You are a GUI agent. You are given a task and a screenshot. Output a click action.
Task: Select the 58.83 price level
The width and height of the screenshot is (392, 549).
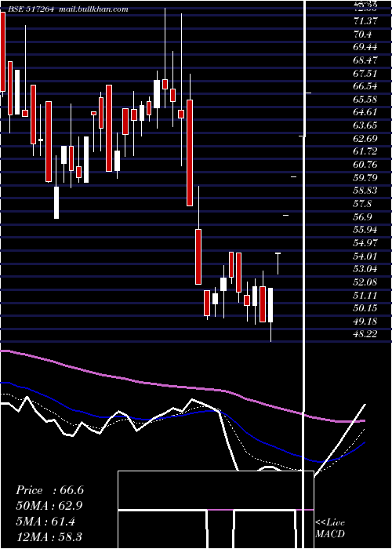click(365, 191)
